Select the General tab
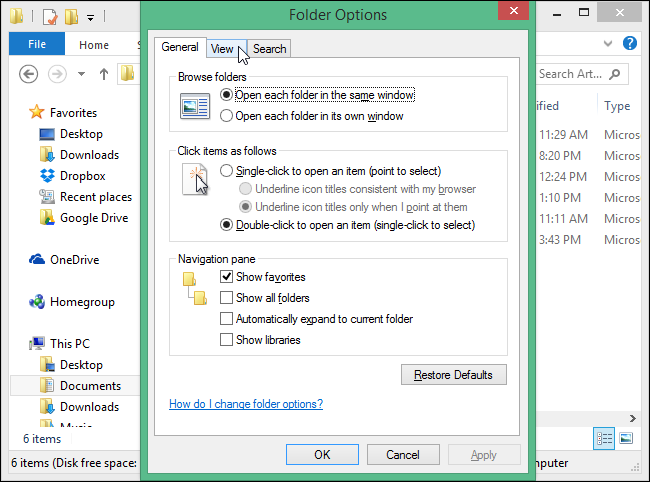The image size is (650, 482). pos(180,47)
